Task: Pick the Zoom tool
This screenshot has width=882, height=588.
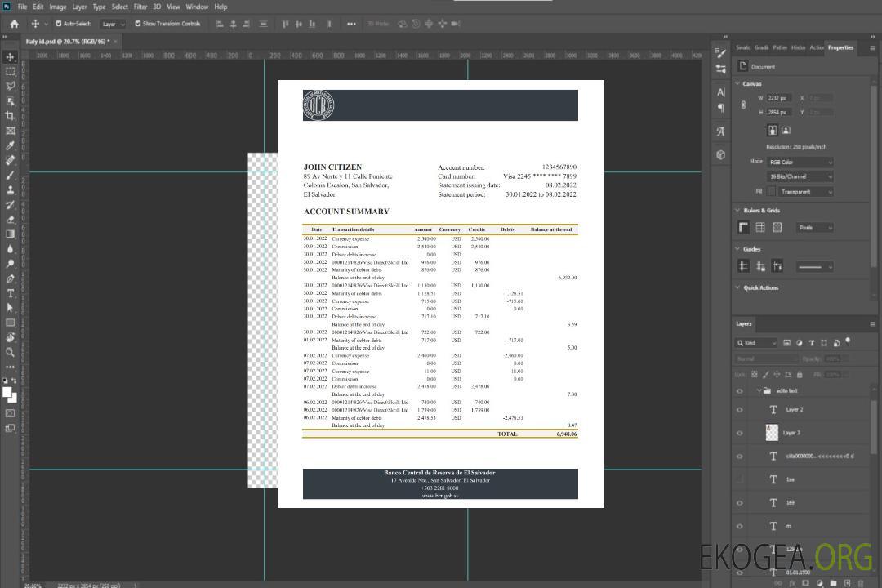Action: coord(11,352)
